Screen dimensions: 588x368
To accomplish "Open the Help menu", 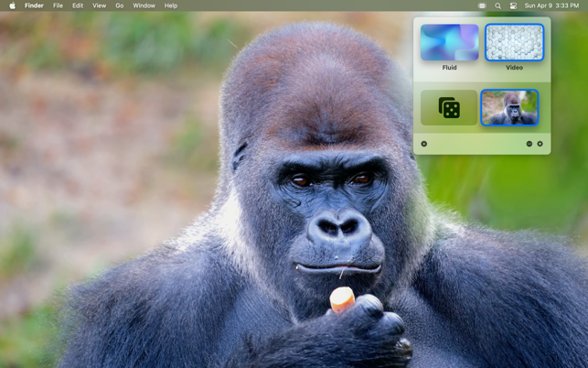I will pyautogui.click(x=171, y=5).
